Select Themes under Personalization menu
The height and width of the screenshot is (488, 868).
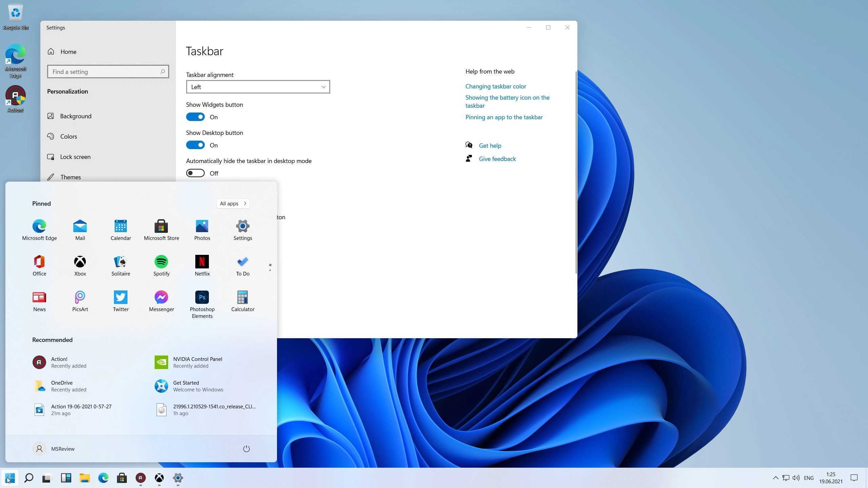point(70,177)
